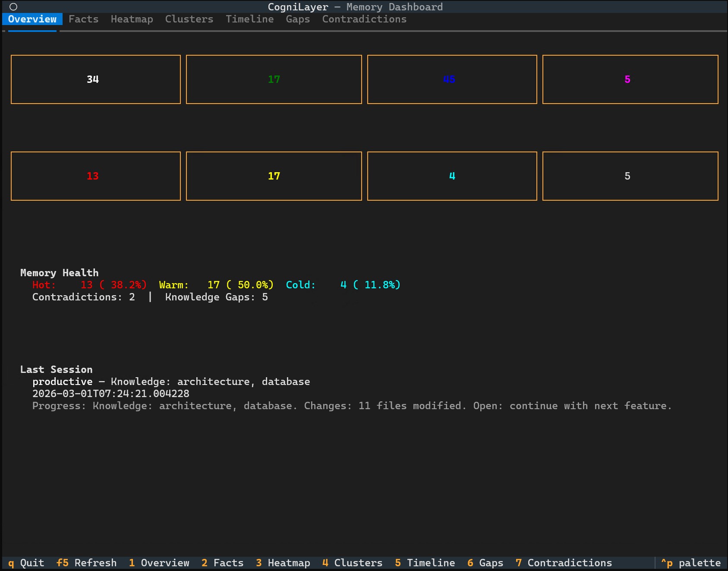Click the cyan 4 stat card

[452, 176]
